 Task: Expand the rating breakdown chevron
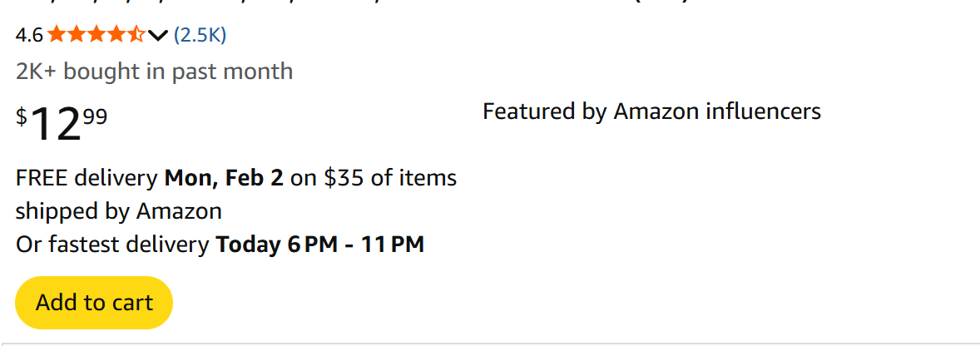point(158,35)
